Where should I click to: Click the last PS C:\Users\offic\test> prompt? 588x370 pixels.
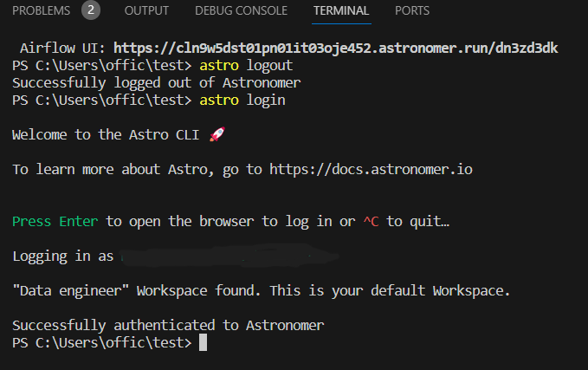coord(102,342)
